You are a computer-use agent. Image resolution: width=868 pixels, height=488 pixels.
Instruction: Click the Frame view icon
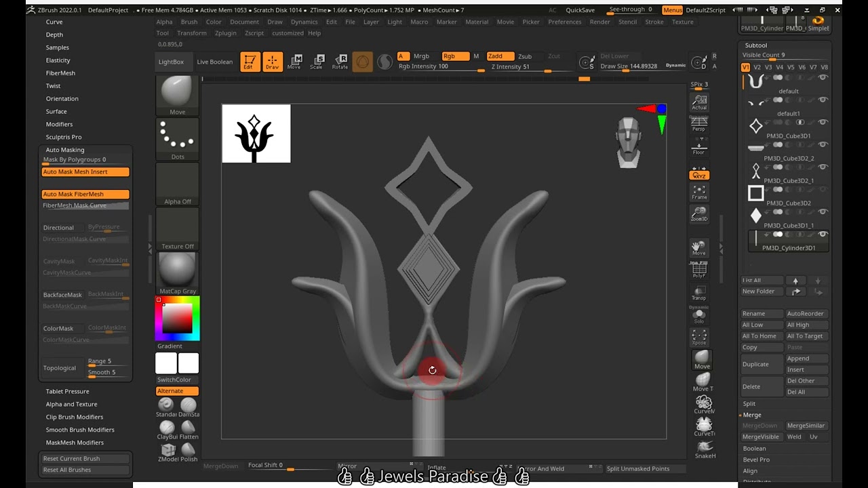(x=699, y=192)
